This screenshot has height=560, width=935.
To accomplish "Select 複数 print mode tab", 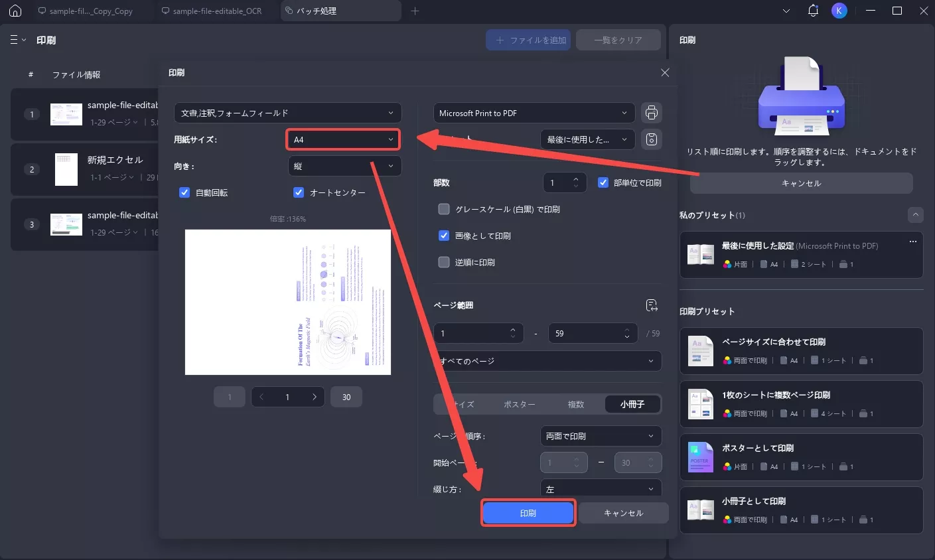I will (x=576, y=404).
